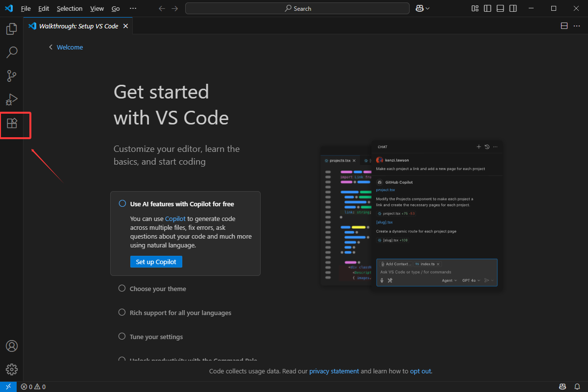Click the Copilot icon in the status bar
The image size is (588, 392).
563,387
